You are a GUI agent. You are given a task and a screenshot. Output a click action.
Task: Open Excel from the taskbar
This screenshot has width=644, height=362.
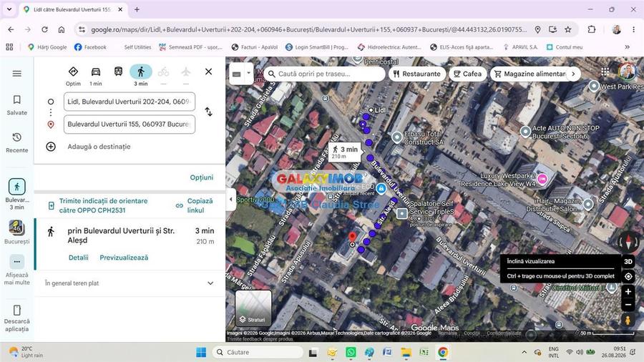tap(424, 352)
